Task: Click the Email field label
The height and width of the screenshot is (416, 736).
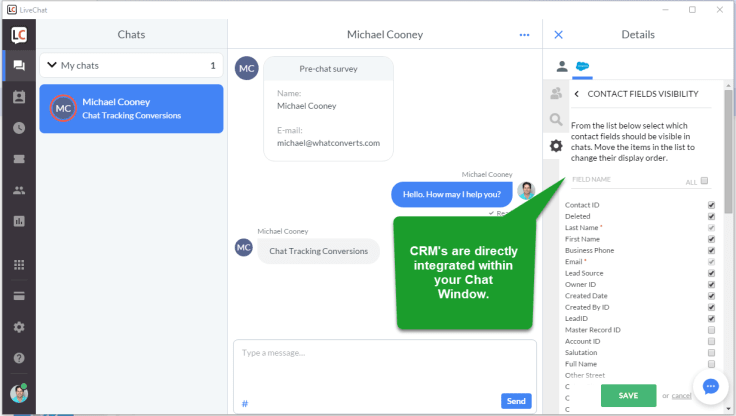Action: click(x=574, y=262)
